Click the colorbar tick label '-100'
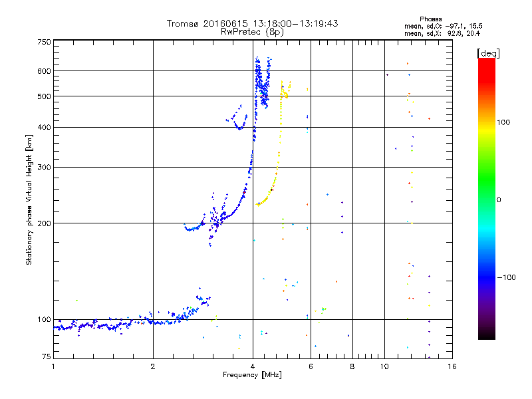The image size is (532, 399). 506,277
